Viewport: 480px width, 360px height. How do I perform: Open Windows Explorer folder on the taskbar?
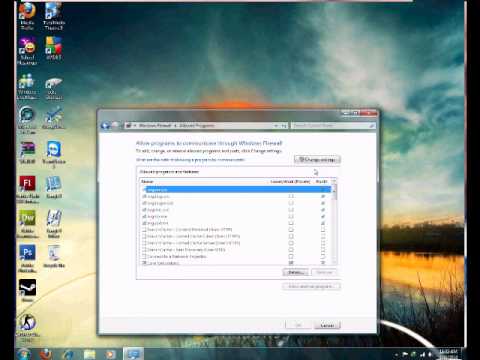click(90, 354)
